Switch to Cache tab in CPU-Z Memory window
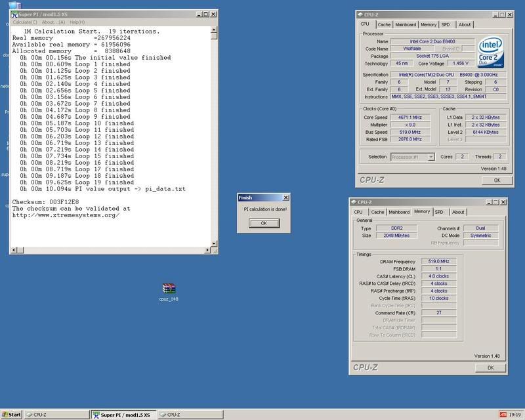Screen dimensions: 525x420 point(377,212)
